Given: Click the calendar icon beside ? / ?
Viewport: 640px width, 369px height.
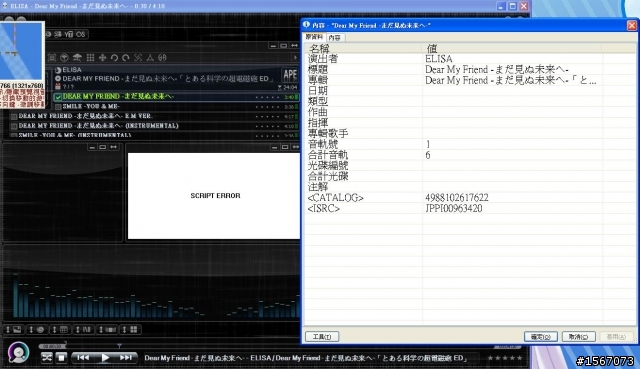Looking at the screenshot, I should 58,87.
